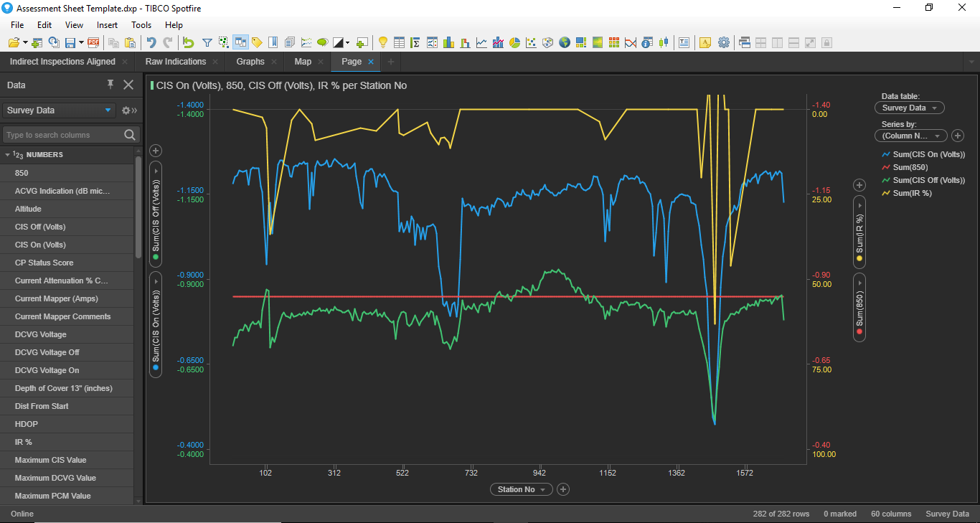This screenshot has width=980, height=523.
Task: Click the lightbulb recommendations icon
Action: pyautogui.click(x=382, y=42)
